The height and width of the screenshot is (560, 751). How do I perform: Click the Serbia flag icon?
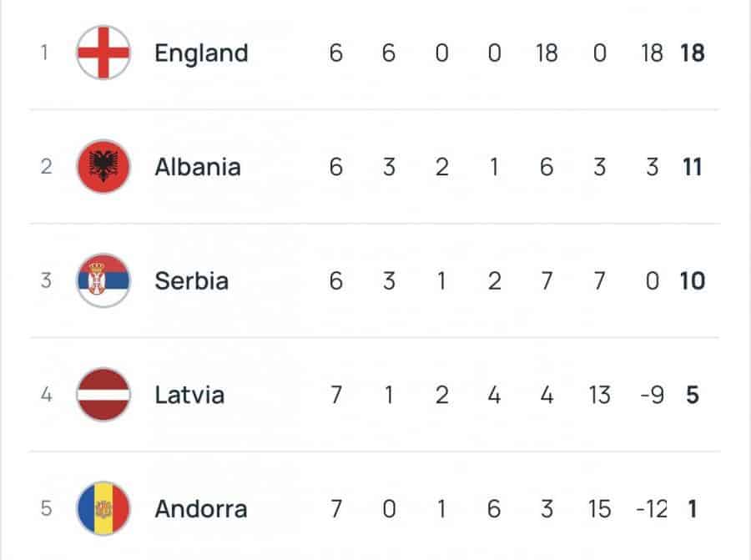pyautogui.click(x=103, y=280)
